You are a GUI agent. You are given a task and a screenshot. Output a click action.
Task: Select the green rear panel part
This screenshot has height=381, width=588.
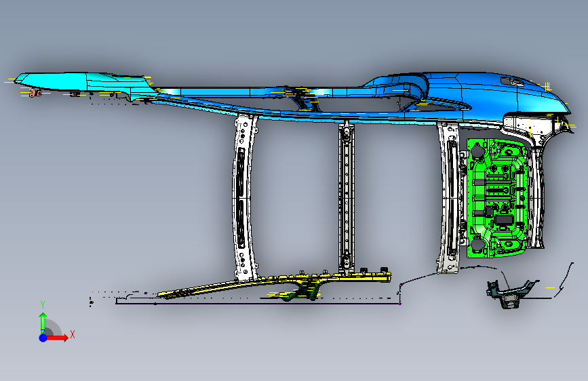pyautogui.click(x=496, y=198)
